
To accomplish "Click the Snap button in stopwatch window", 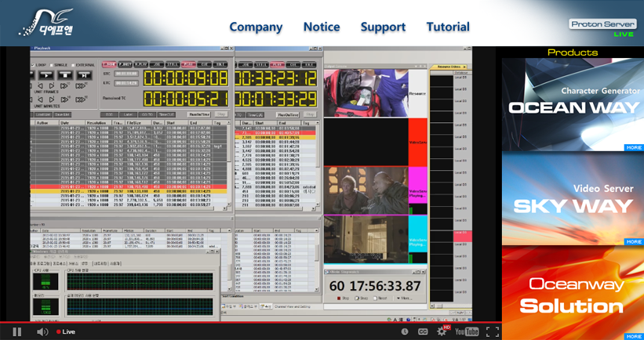I will point(362,298).
